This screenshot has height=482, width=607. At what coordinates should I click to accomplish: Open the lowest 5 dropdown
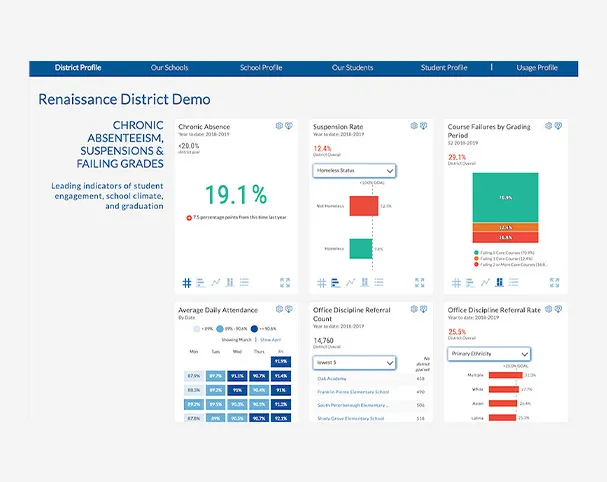coord(354,363)
